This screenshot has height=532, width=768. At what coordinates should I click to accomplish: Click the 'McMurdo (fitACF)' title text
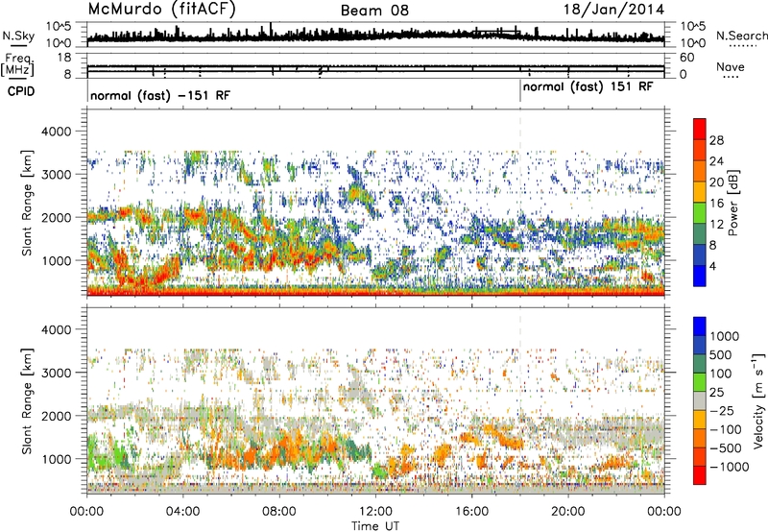(x=161, y=10)
